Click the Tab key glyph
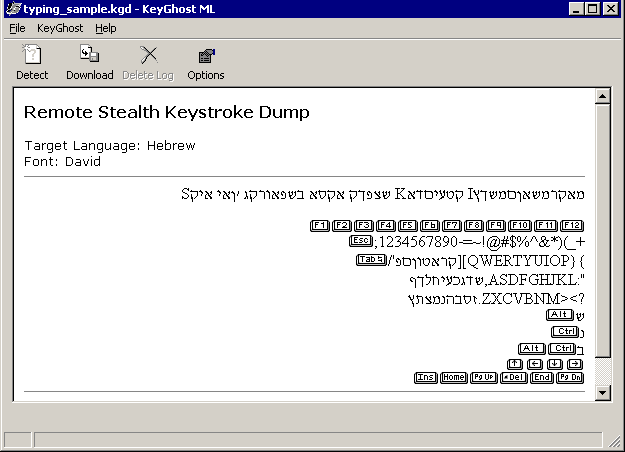Screen dimensions: 625x452 [371, 260]
